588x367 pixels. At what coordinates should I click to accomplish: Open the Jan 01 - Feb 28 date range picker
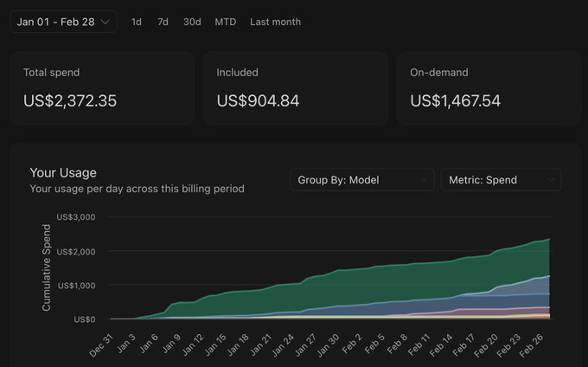click(64, 22)
